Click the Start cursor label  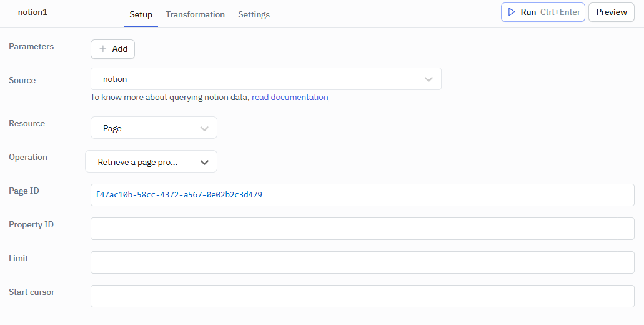point(32,292)
